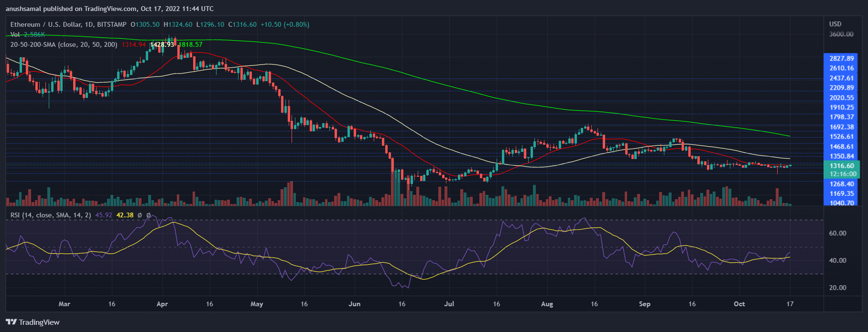Click the 60.00 level on RSI axis
The image size is (868, 332).
point(837,233)
